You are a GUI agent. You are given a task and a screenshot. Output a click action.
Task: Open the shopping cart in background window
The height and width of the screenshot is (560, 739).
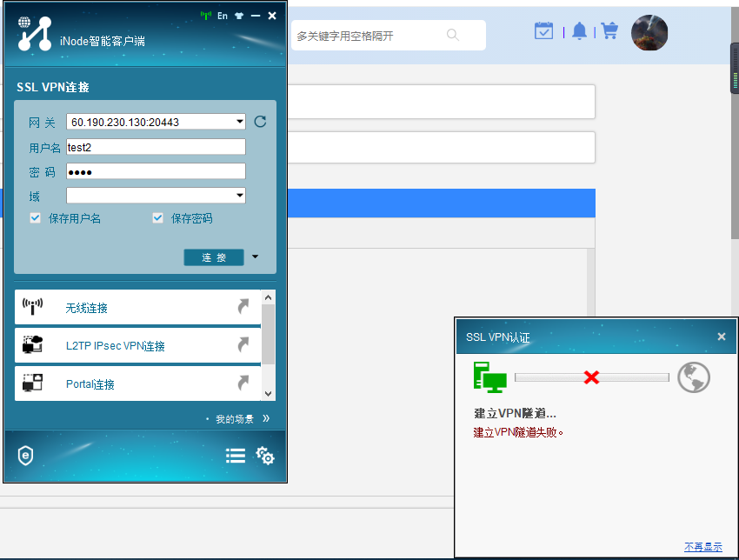coord(609,31)
